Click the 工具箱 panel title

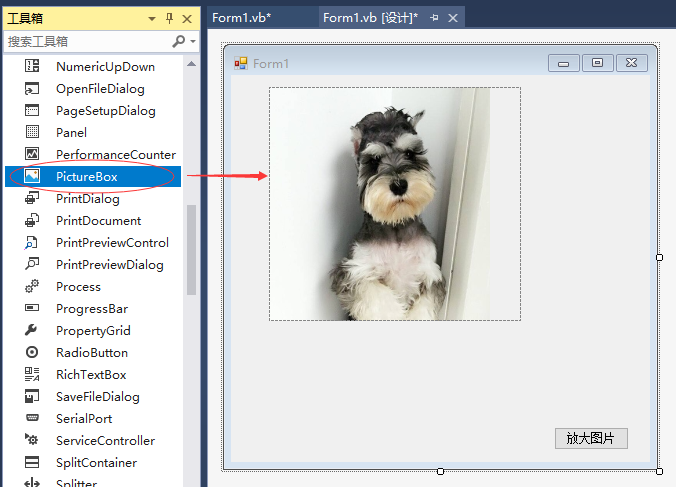coord(25,19)
